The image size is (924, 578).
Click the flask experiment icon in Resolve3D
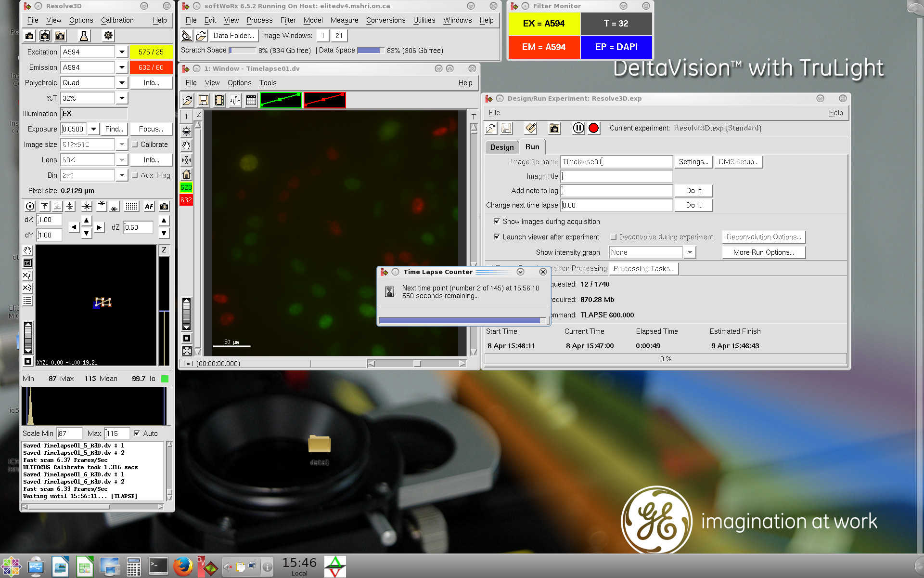(84, 36)
